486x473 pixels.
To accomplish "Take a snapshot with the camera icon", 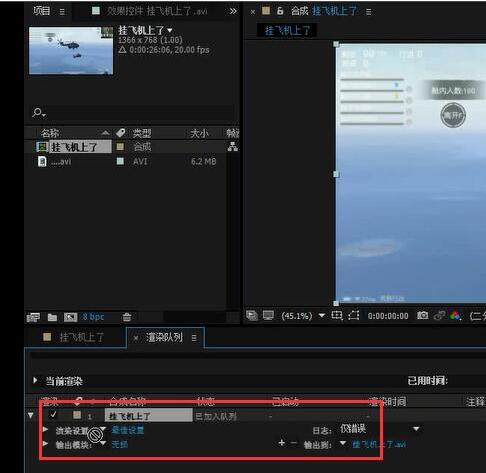I will coord(423,315).
